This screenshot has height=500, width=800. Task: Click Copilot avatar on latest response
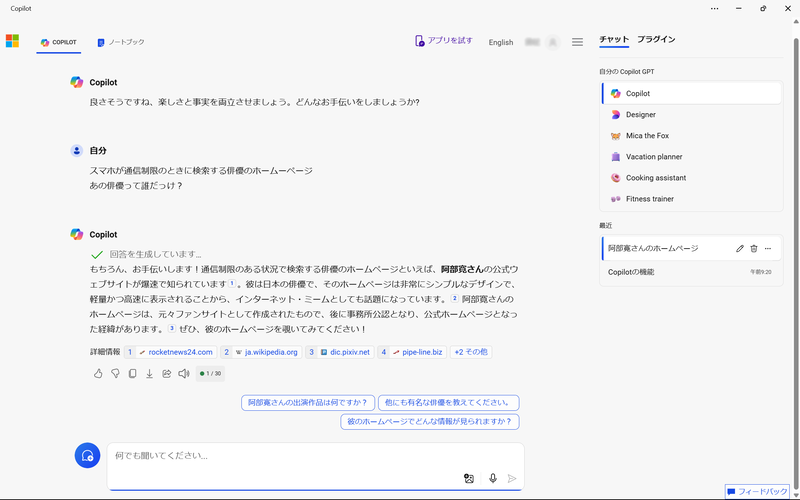(77, 234)
